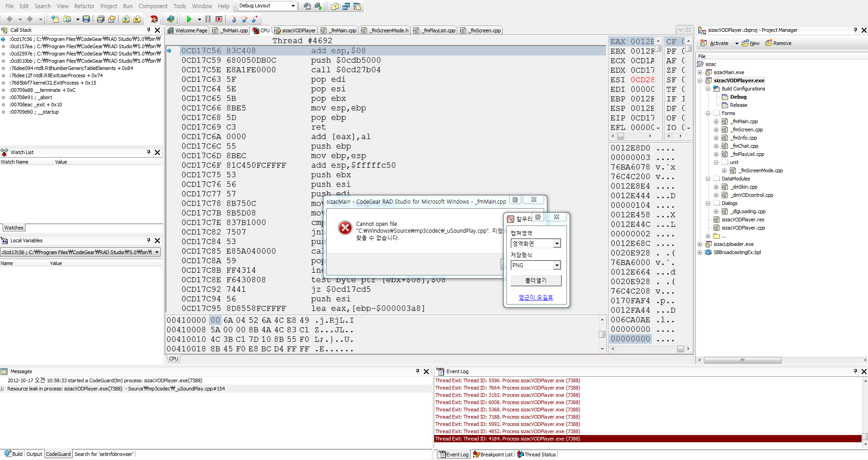Switch to the Breakpoint List tab
This screenshot has width=868, height=460.
pos(493,455)
